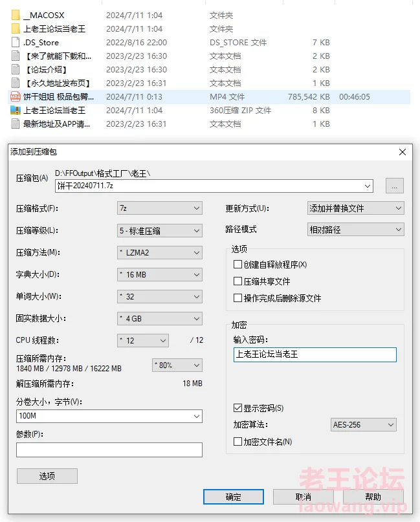Click the 取消 button
Image resolution: width=420 pixels, height=522 pixels.
coord(303,497)
